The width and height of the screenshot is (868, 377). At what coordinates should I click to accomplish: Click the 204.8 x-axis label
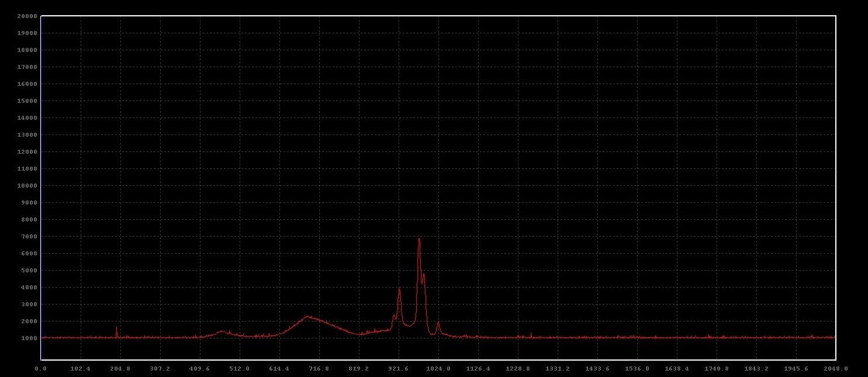pyautogui.click(x=120, y=369)
